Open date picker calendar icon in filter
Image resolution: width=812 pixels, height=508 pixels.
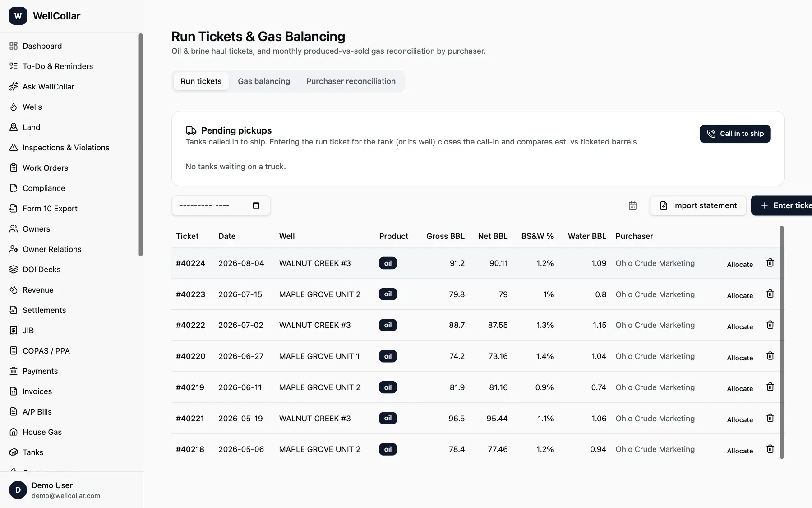point(256,205)
